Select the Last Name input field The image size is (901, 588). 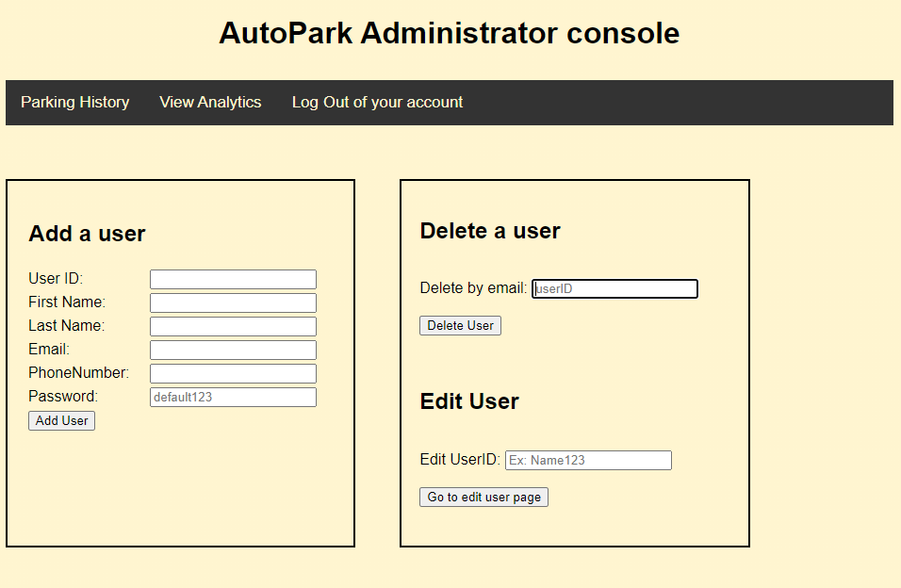[233, 326]
